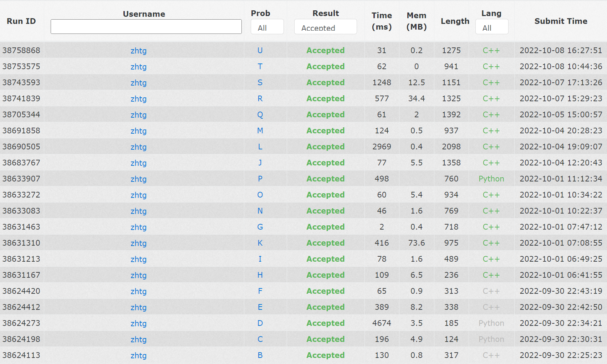Viewport: 607px width, 364px height.
Task: Click username zhtg in run 38624113 row
Action: (x=138, y=355)
